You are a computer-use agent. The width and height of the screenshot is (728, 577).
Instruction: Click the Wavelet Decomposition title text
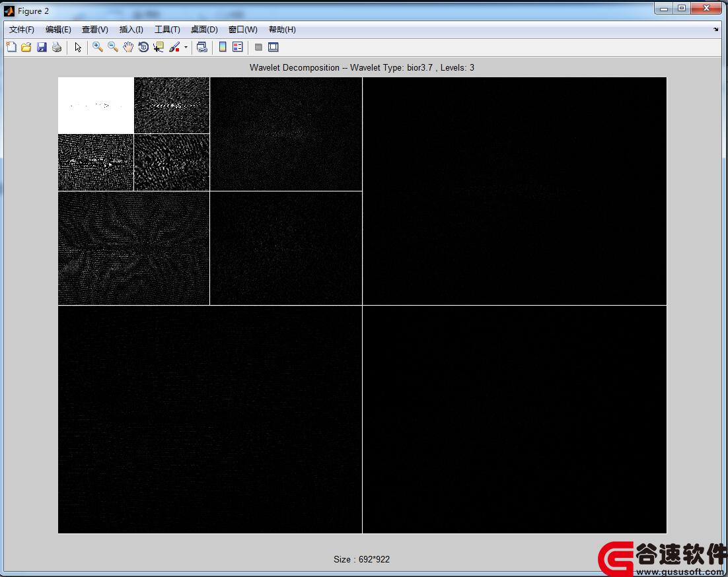(x=361, y=68)
